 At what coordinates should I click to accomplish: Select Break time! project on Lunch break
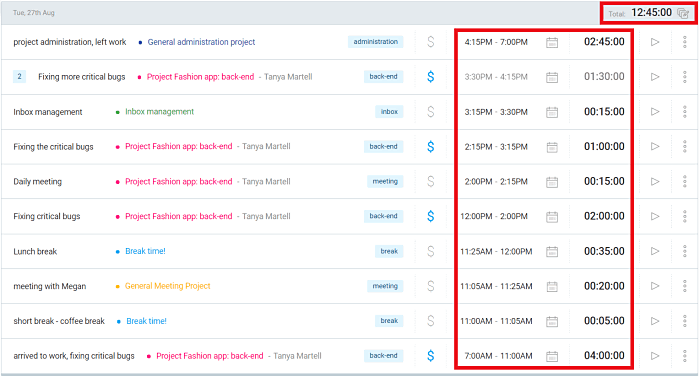tap(145, 251)
